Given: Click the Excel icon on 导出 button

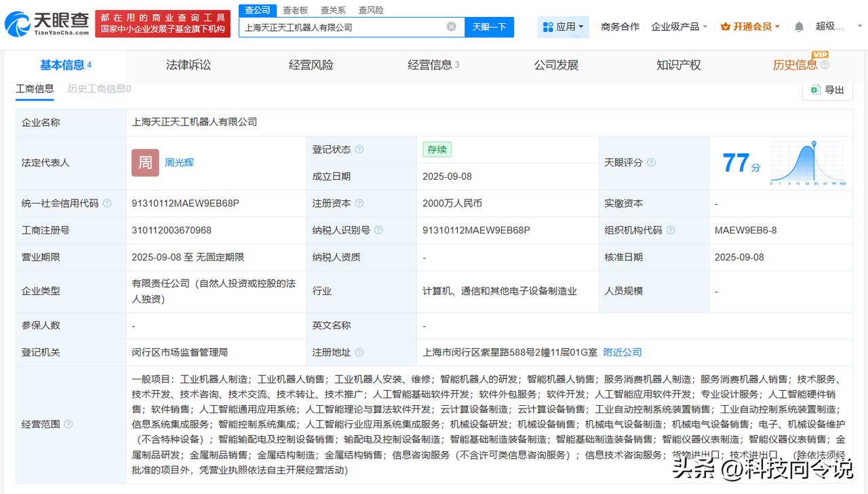Looking at the screenshot, I should point(816,90).
